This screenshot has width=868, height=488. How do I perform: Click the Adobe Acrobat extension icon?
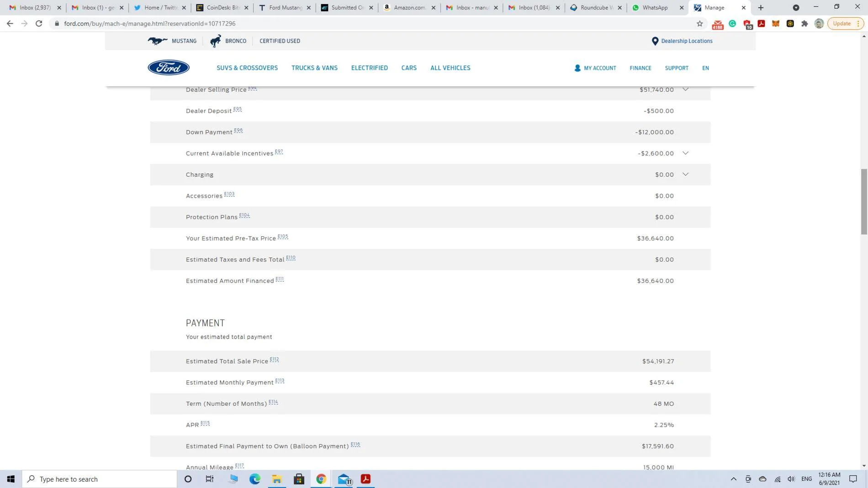761,23
